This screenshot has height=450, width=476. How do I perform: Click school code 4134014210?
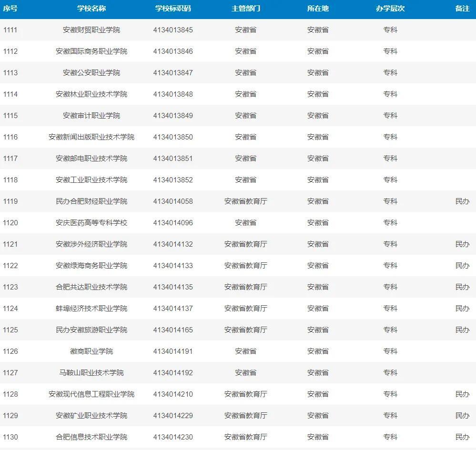173,394
